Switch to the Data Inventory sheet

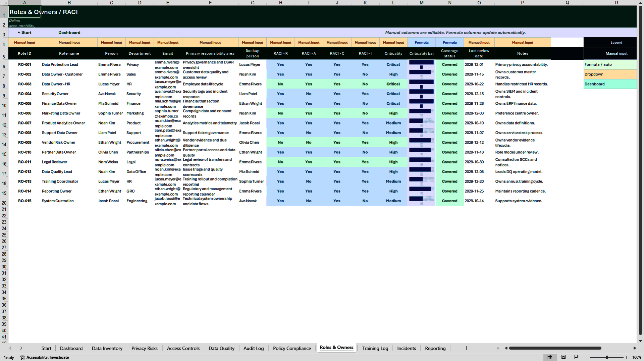107,348
